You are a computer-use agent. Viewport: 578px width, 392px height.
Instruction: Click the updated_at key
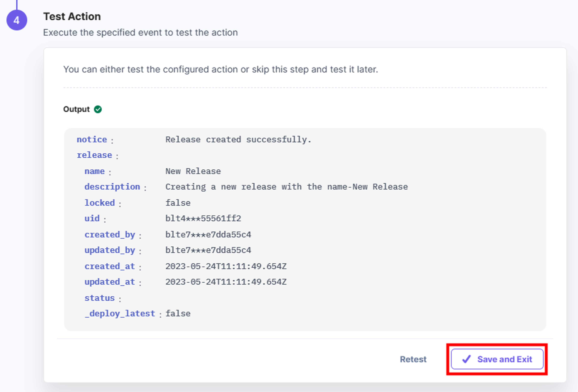110,282
